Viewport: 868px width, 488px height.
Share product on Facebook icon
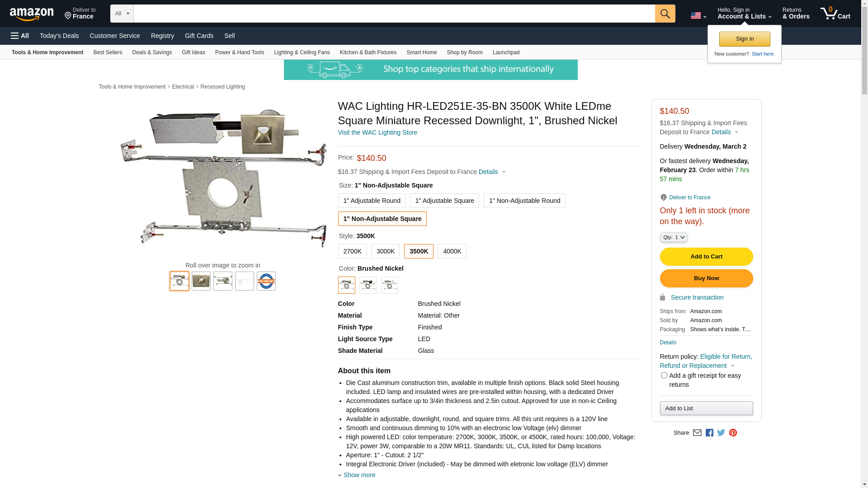tap(709, 433)
